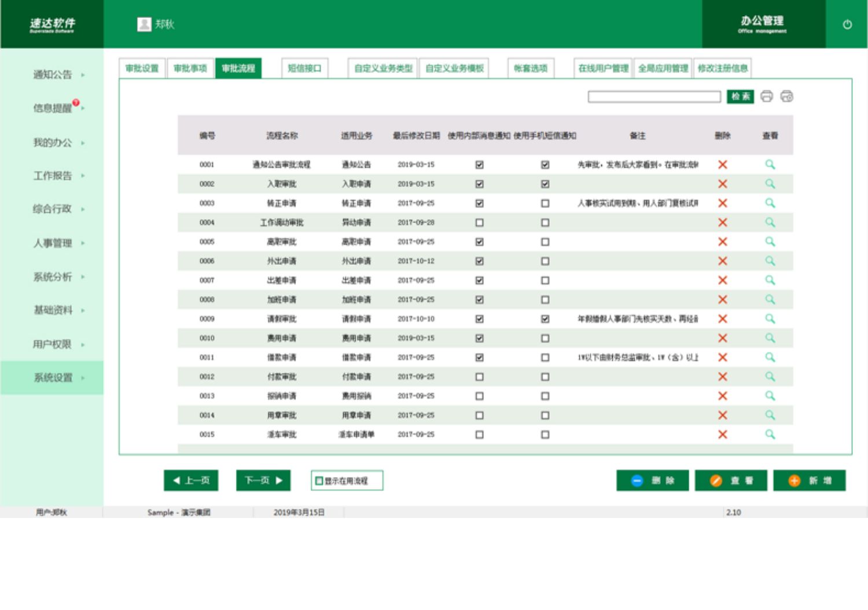This screenshot has height=610, width=868.
Task: Enable SMS notification for row 0003 转正申请
Action: pyautogui.click(x=545, y=203)
